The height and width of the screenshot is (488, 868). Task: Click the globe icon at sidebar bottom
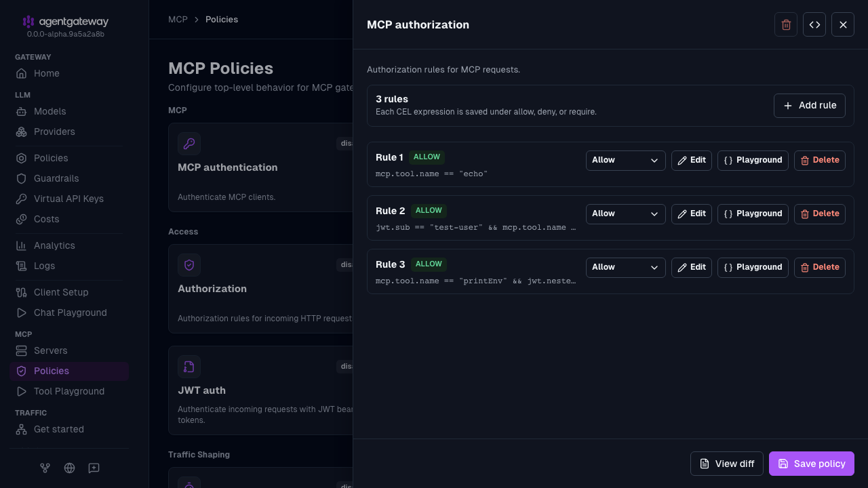[69, 468]
